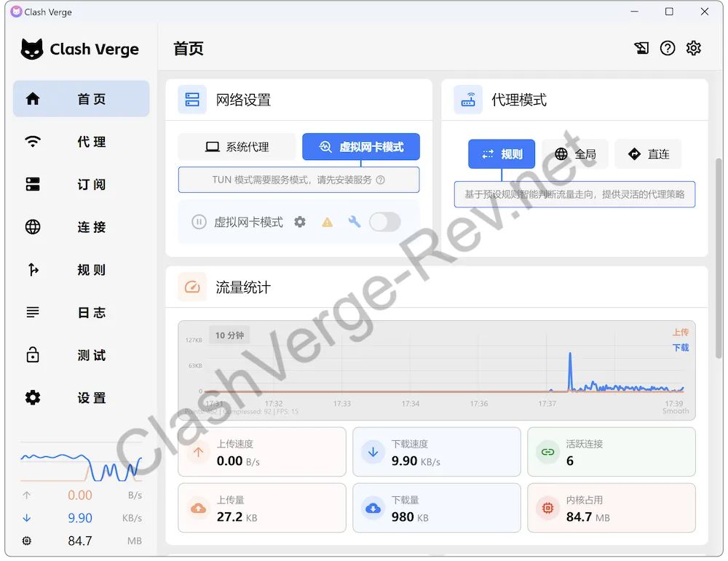Select 直连 direct proxy mode
The image size is (728, 561).
point(648,154)
